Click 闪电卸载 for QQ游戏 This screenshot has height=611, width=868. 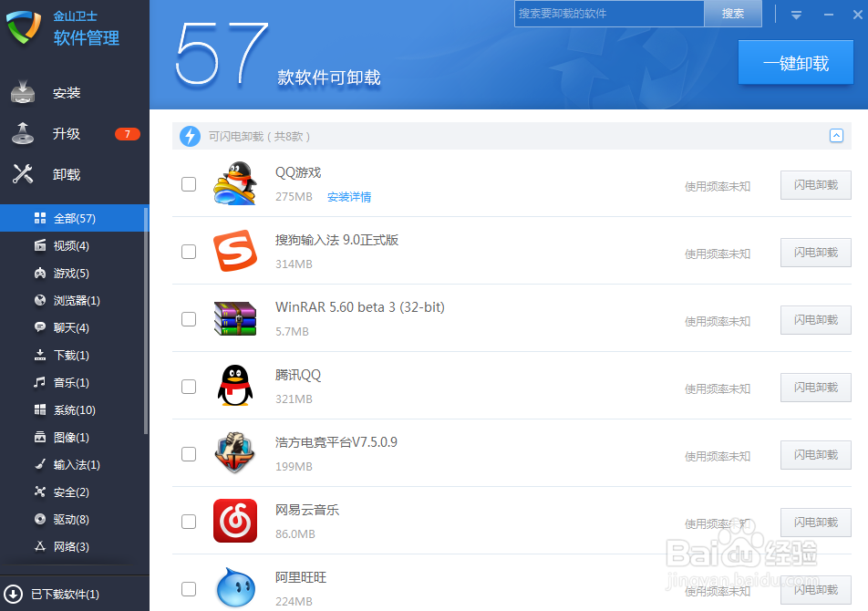tap(815, 185)
